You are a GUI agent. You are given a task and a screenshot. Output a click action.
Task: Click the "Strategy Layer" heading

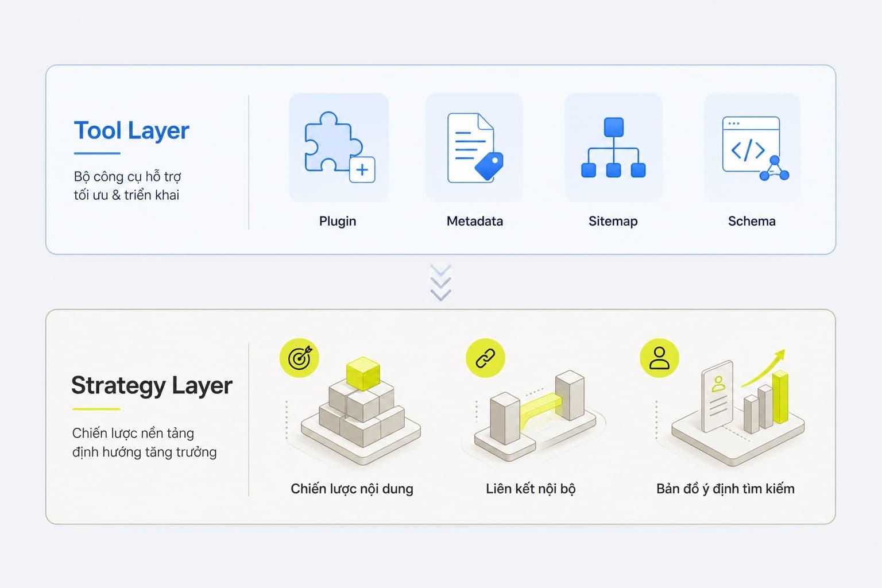point(152,385)
